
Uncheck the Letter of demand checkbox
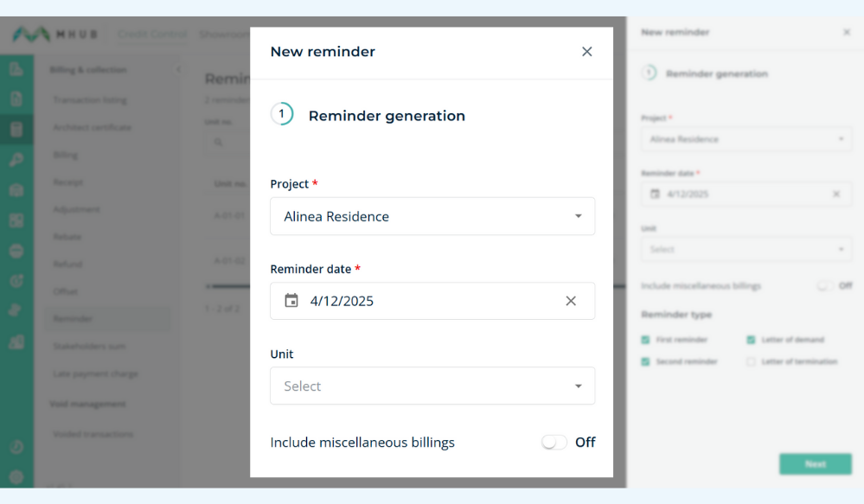pos(751,340)
